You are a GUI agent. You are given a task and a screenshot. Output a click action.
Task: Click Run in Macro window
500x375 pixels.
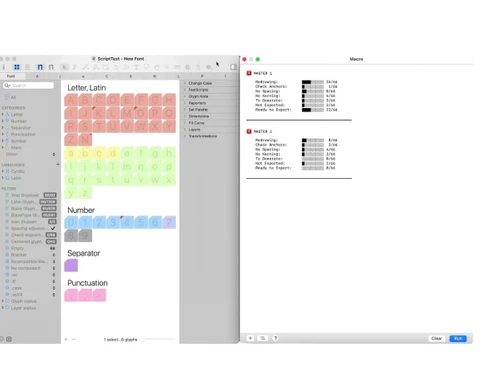click(x=458, y=338)
